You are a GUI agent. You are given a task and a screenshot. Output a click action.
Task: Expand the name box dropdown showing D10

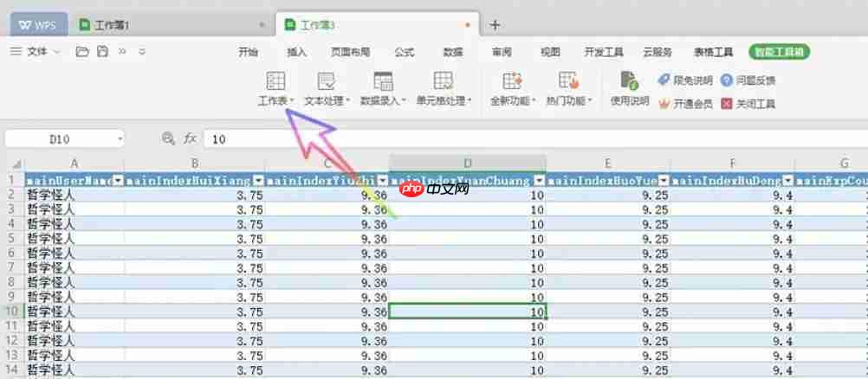coord(120,138)
